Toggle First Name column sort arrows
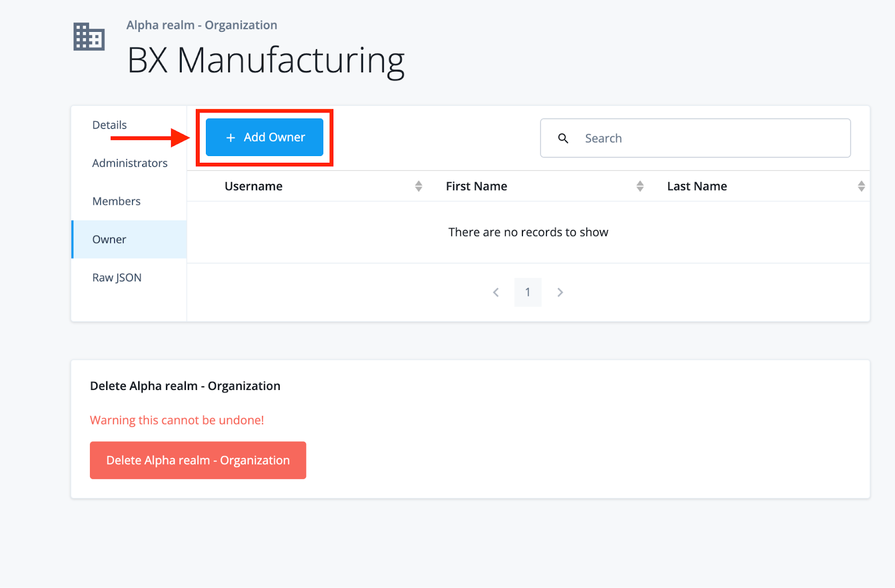 pos(640,186)
